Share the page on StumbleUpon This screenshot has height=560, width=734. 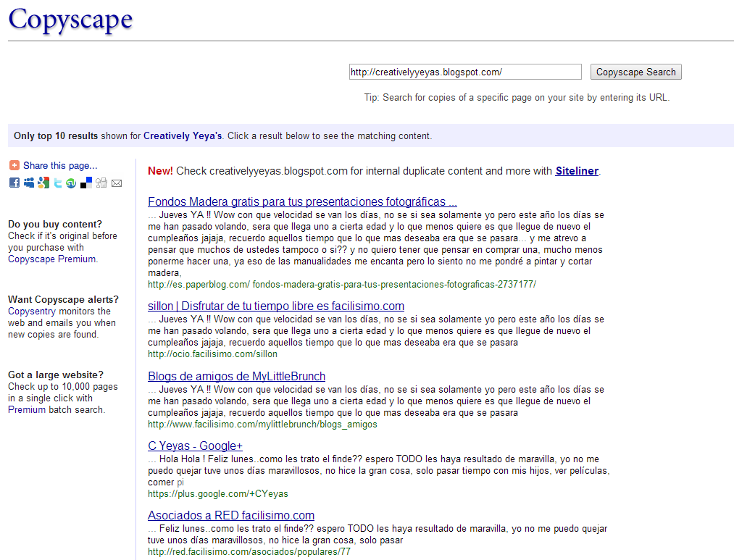pyautogui.click(x=71, y=183)
